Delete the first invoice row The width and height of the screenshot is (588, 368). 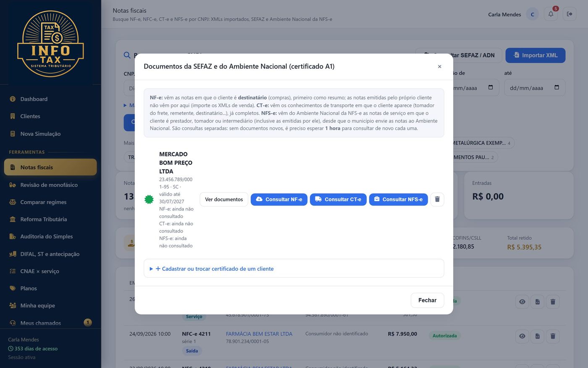coord(553,302)
